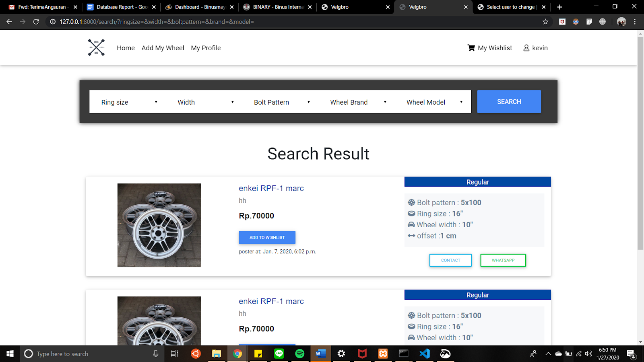The width and height of the screenshot is (644, 362).
Task: Click kevin username link
Action: pos(540,48)
